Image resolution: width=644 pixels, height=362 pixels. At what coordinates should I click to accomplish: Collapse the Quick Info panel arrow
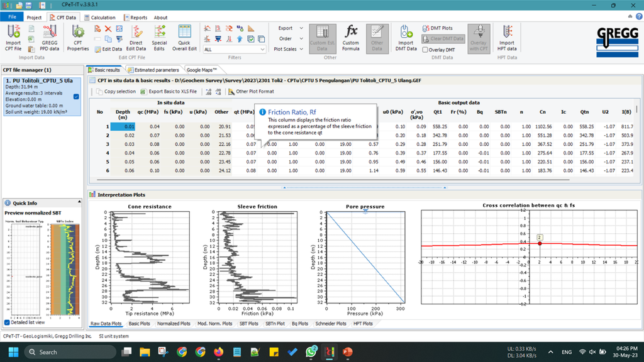tap(79, 202)
